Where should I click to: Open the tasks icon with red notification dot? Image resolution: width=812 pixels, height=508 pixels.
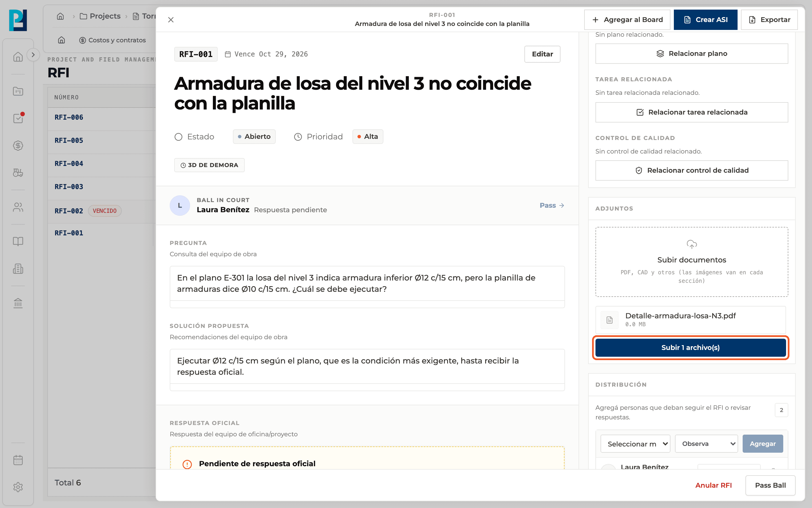tap(18, 118)
